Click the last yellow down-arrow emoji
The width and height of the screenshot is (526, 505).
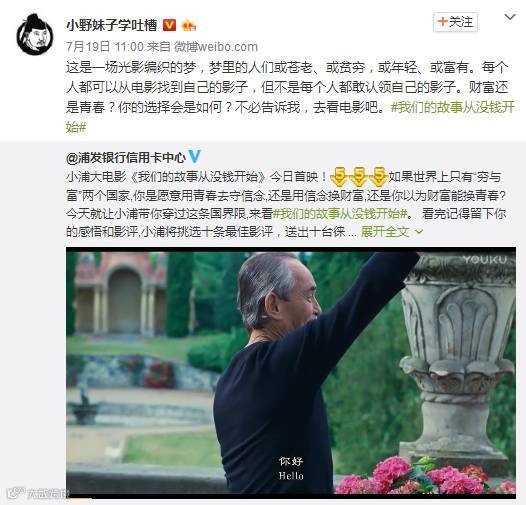379,176
